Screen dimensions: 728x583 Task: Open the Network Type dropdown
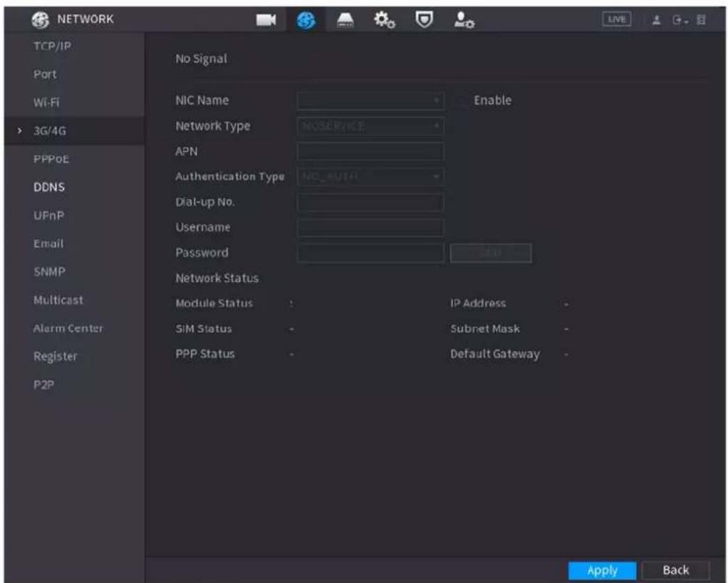370,126
